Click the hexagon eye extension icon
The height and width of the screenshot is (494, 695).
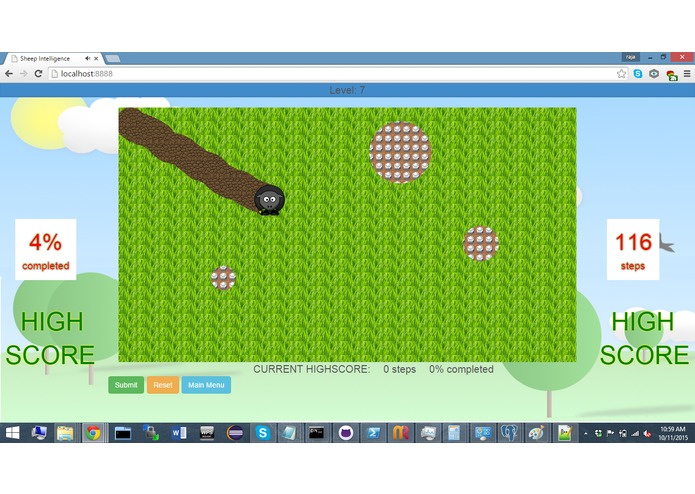click(654, 74)
